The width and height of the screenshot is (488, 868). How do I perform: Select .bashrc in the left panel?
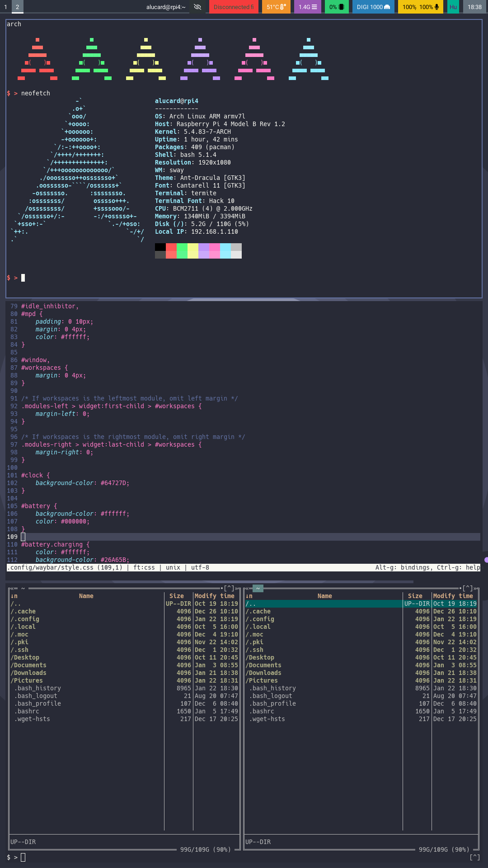click(124, 711)
